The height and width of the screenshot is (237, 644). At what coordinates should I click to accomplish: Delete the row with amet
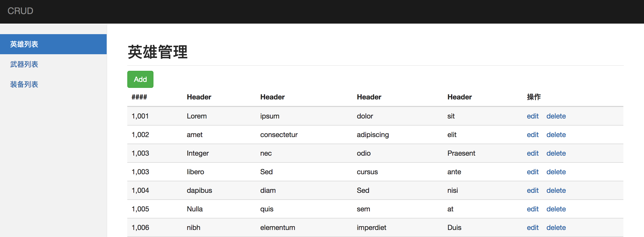click(556, 135)
